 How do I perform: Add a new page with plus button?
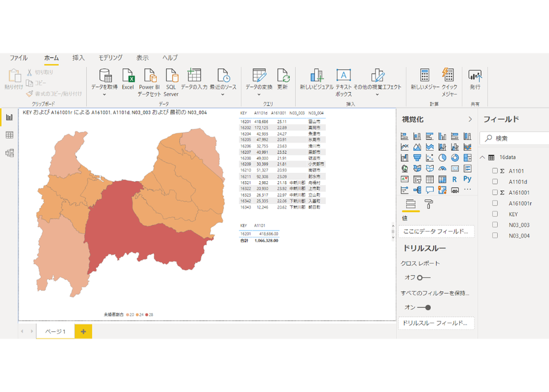(83, 331)
